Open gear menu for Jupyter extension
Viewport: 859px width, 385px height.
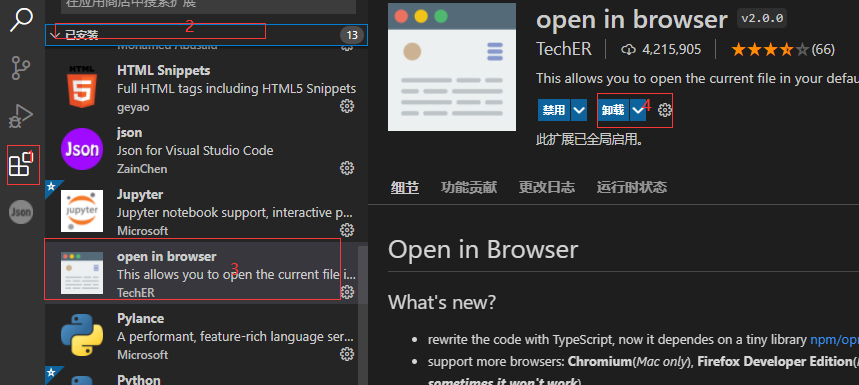coord(347,229)
